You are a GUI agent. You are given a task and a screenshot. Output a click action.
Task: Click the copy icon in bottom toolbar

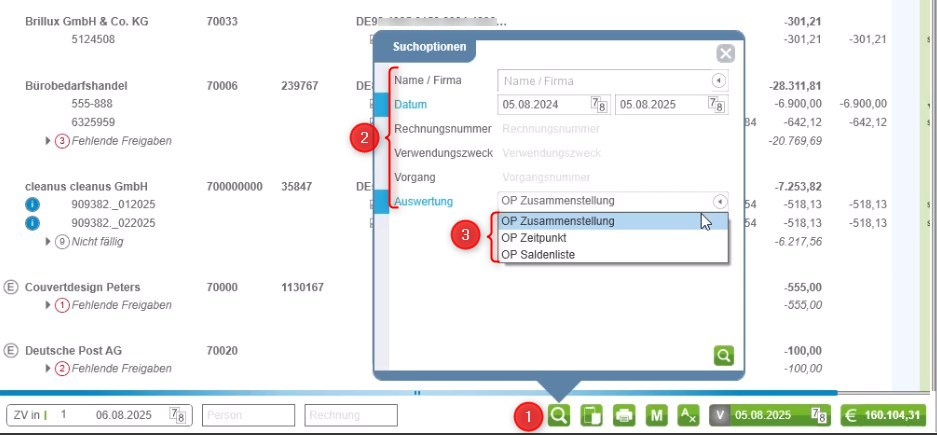pyautogui.click(x=591, y=415)
